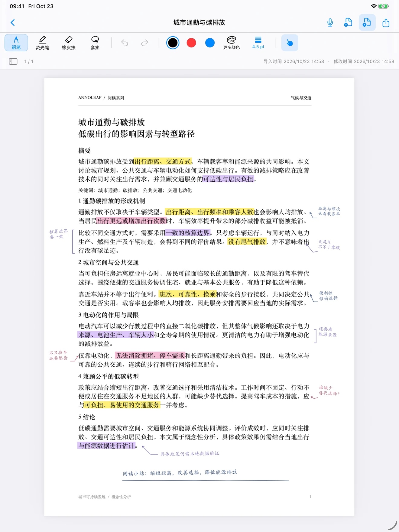The image size is (399, 532).
Task: Open the 4.5 pt stroke width menu
Action: click(258, 43)
